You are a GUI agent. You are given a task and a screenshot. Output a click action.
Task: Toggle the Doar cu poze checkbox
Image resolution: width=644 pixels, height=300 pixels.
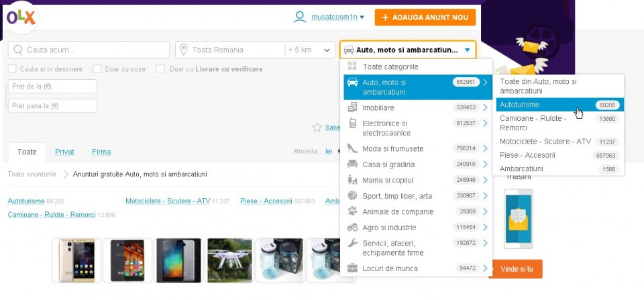[x=97, y=69]
